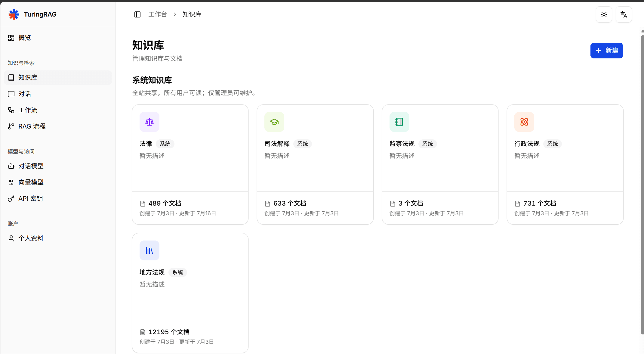Open 工作流 from the sidebar

[58, 110]
